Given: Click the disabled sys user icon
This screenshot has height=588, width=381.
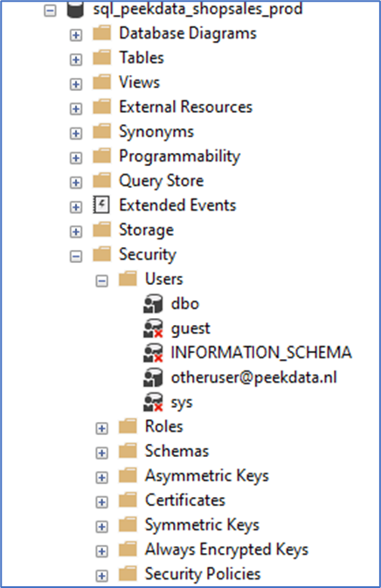Looking at the screenshot, I should (x=153, y=402).
